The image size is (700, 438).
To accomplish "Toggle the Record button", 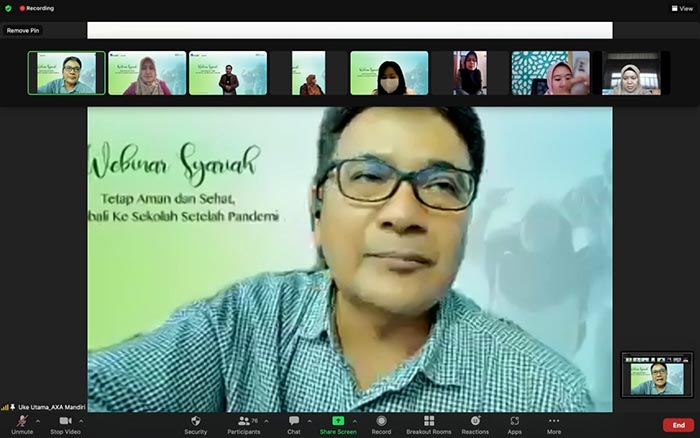I will pyautogui.click(x=381, y=425).
